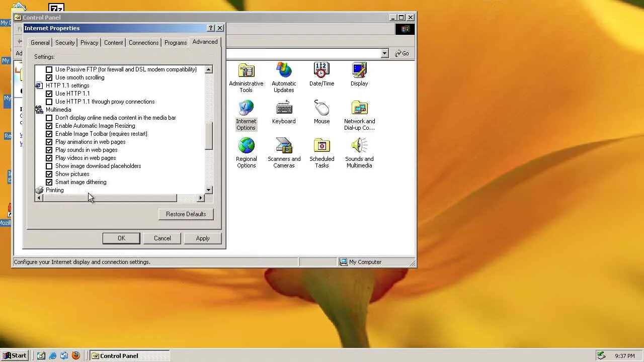Open the Sounds and Multimedia icon
Viewport: 644px width, 362px height.
click(359, 153)
